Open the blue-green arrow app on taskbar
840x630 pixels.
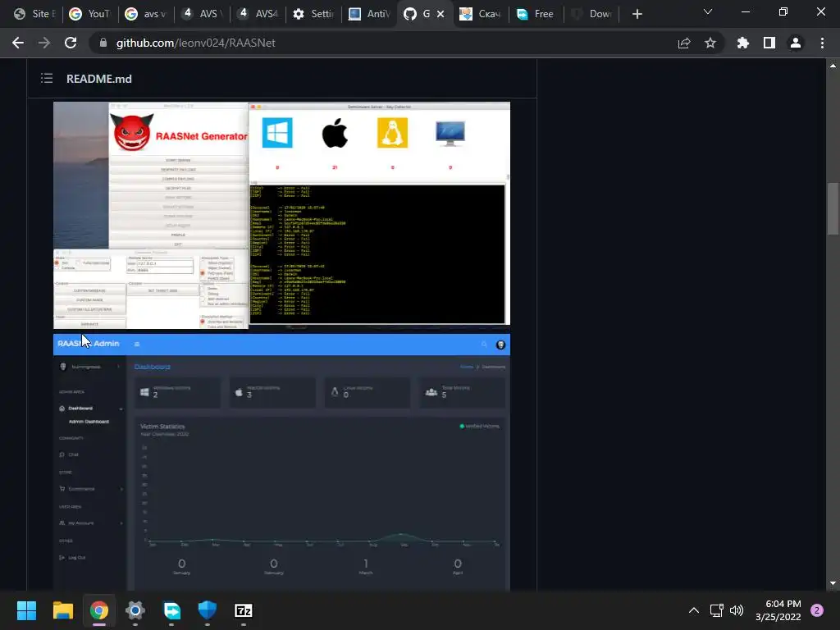coord(171,610)
